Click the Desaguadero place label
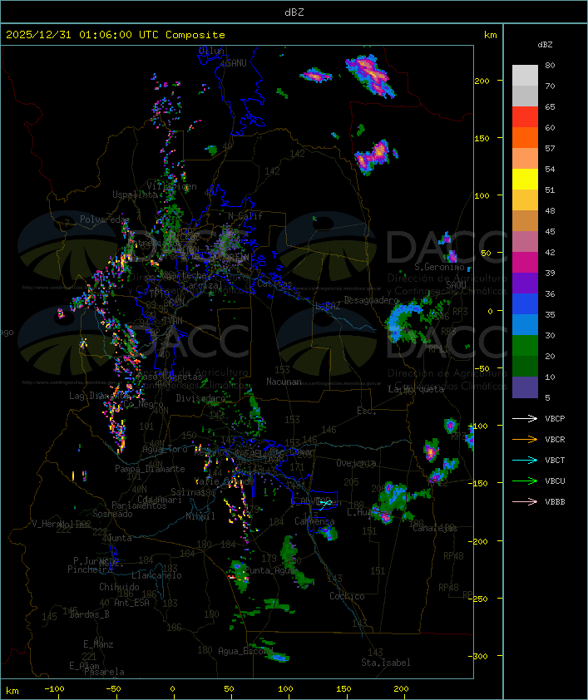Viewport: 588px width, 700px height. click(372, 300)
